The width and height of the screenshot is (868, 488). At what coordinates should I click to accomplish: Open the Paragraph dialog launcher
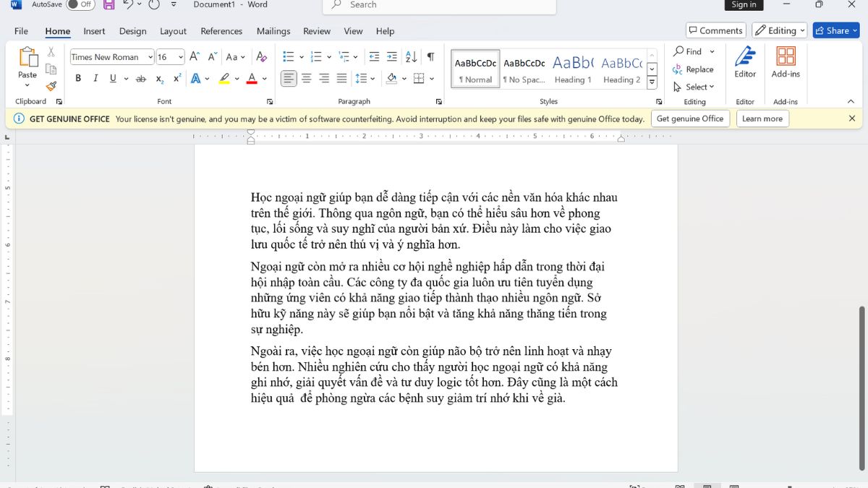tap(439, 102)
